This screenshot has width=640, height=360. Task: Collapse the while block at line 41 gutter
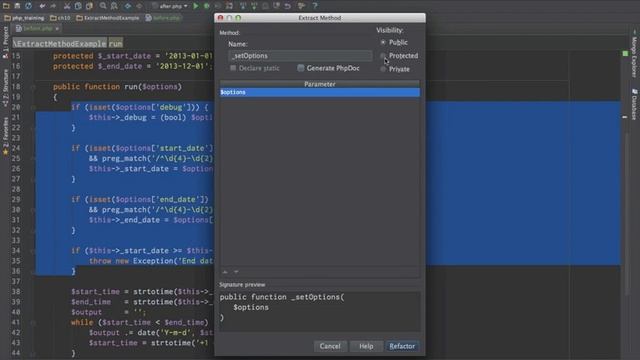(33, 322)
